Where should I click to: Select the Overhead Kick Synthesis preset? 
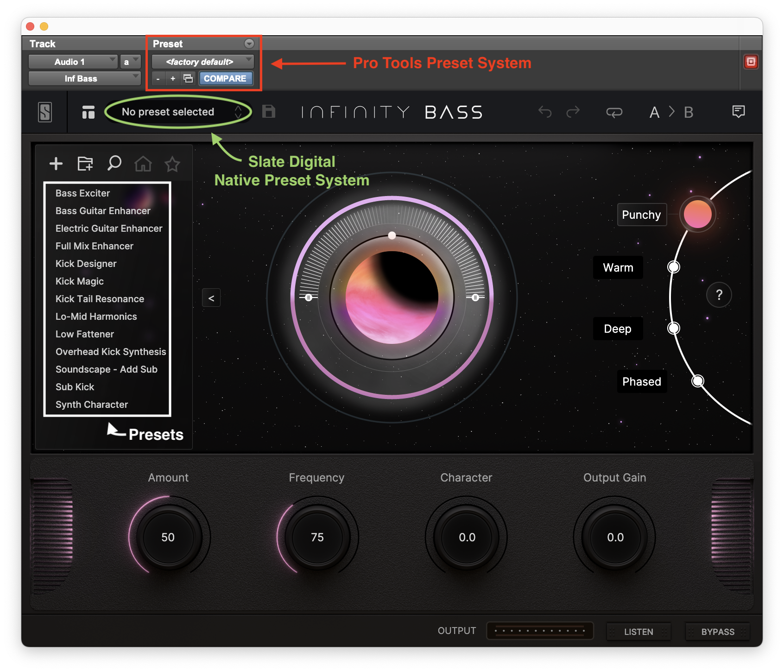tap(111, 352)
